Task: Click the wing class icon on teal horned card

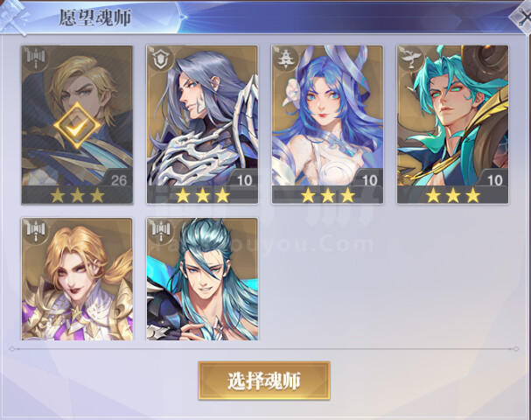Action: point(411,59)
